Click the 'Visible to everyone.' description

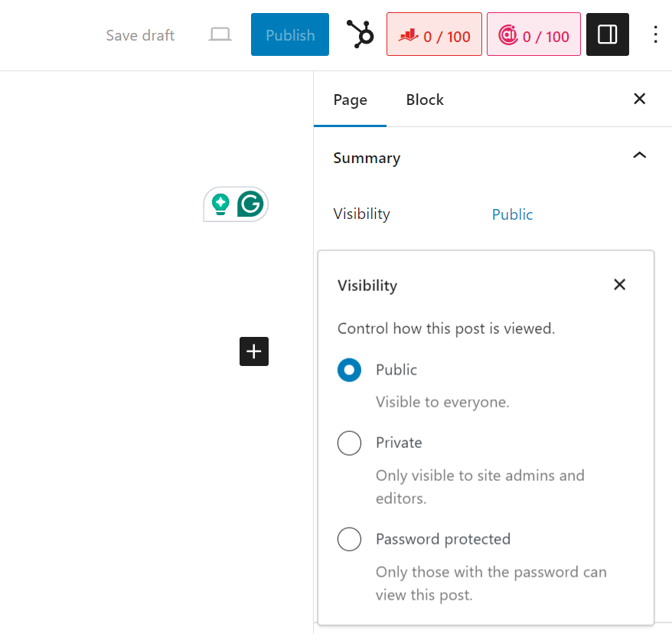442,402
